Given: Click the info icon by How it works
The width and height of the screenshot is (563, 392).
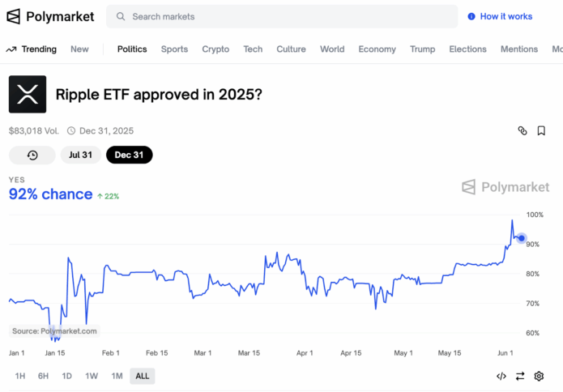Looking at the screenshot, I should 471,16.
